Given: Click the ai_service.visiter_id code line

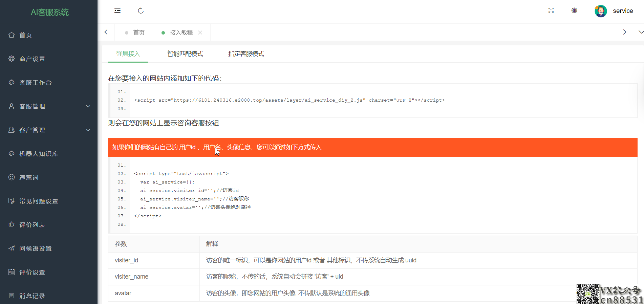Looking at the screenshot, I should point(190,191).
